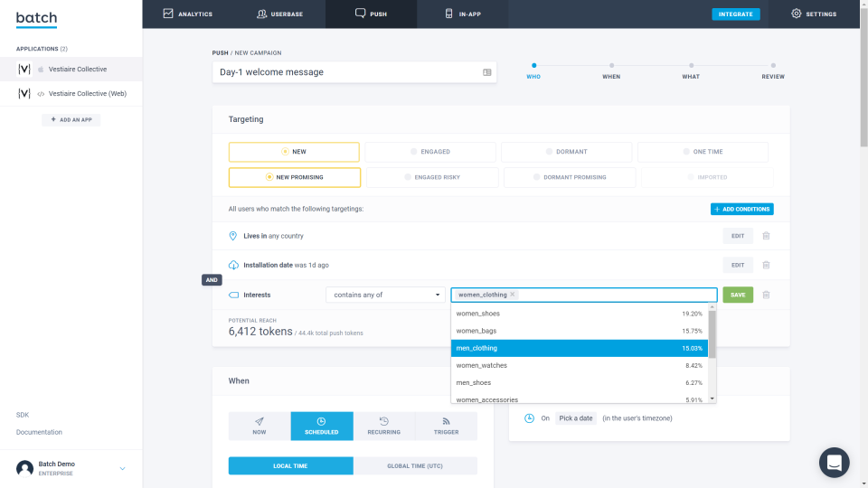Click the In-App phone icon
Viewport: 868px width, 488px height.
[x=449, y=14]
